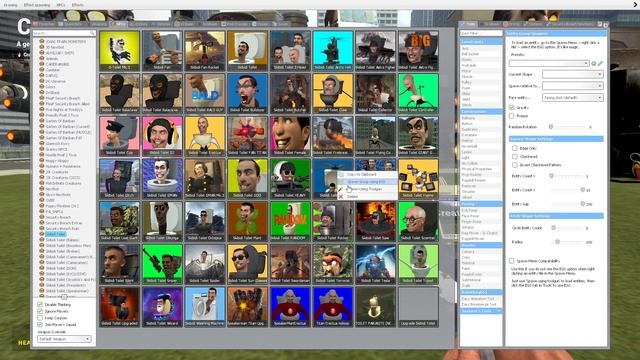Pick the Skibidi Toilet DJ headphones icon
640x360 pixels.
pyautogui.click(x=162, y=136)
